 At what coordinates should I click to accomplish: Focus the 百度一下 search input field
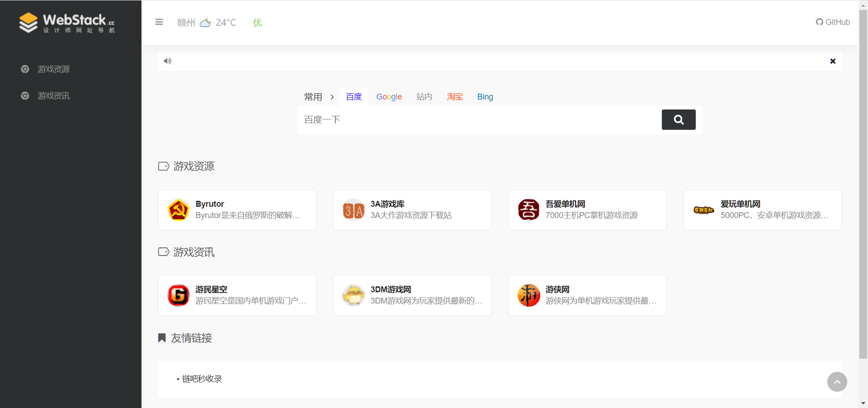click(x=479, y=120)
